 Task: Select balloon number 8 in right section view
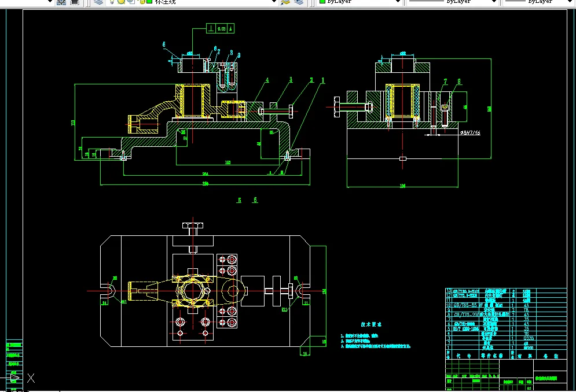coord(459,82)
